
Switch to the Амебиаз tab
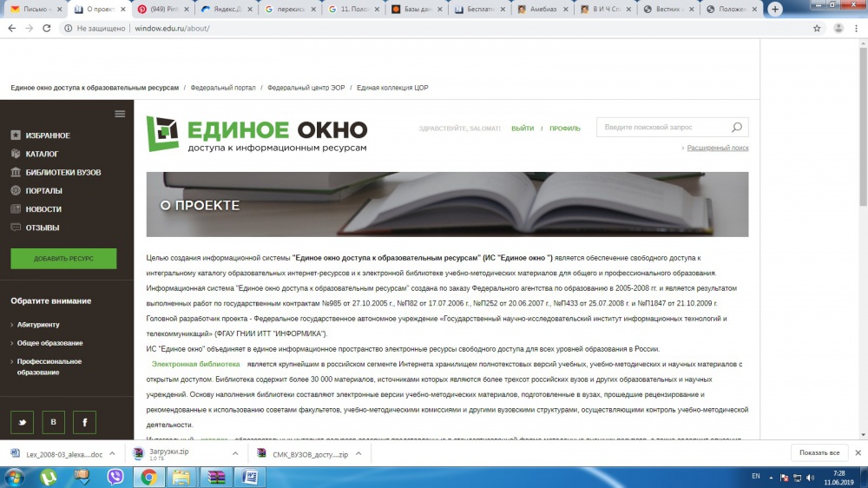tap(542, 9)
